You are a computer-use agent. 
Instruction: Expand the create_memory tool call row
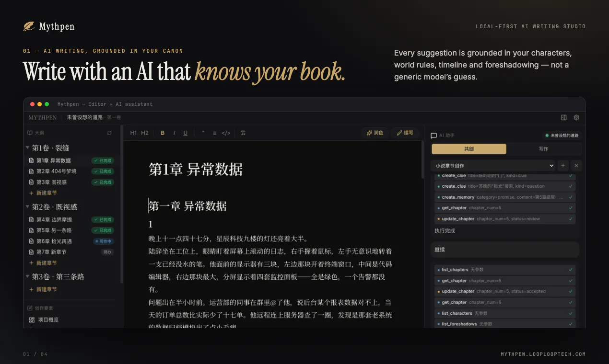tap(505, 197)
